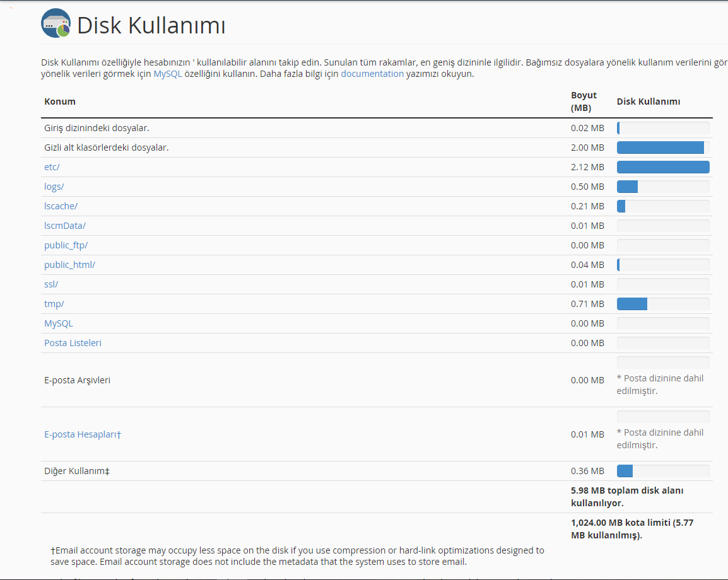Screen dimensions: 728x580
Task: Open the ssl/ directory link
Action: [x=51, y=284]
